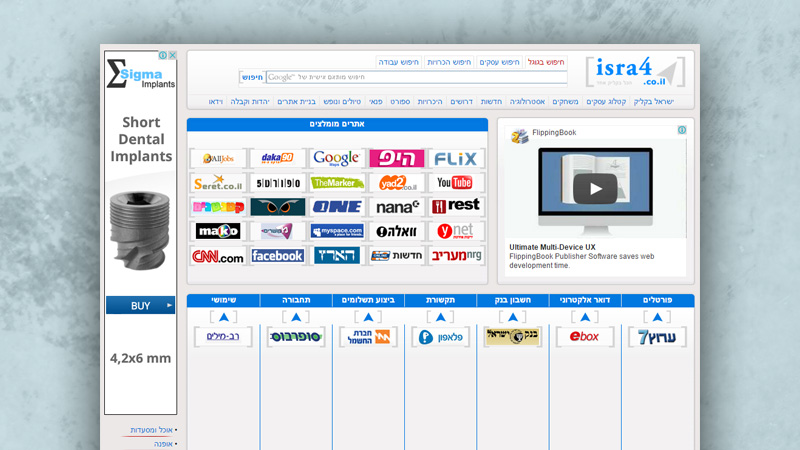Collapse the דואר אלקטרוני column arrow
Viewport: 800px width, 450px height.
[585, 317]
